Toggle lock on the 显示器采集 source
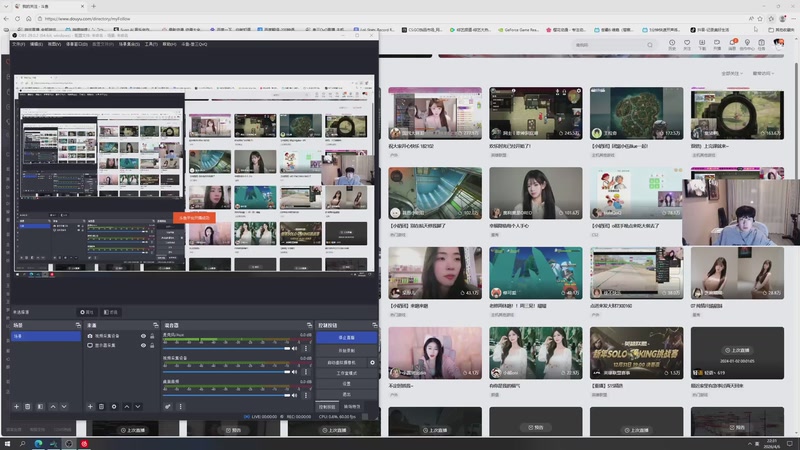800x450 pixels. click(x=152, y=345)
